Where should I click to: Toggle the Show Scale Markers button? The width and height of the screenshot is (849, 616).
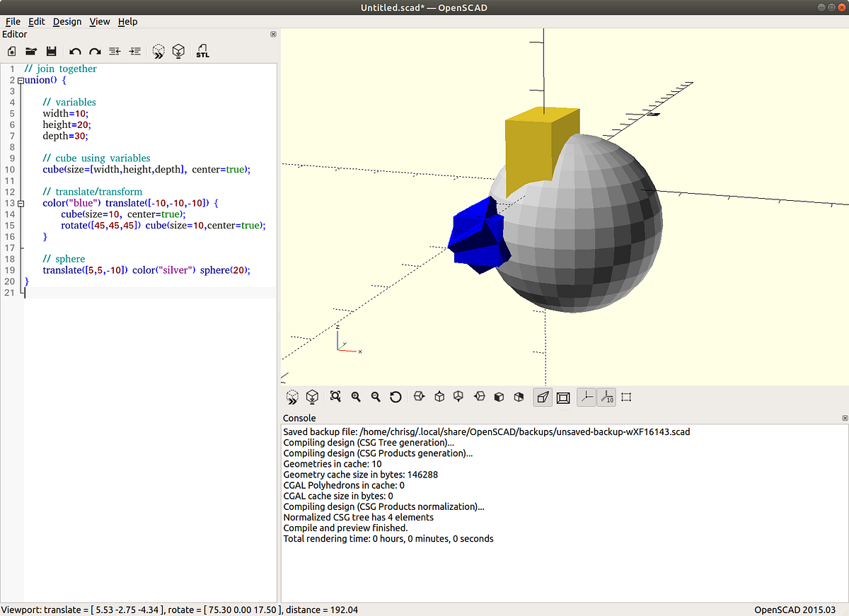pos(606,397)
